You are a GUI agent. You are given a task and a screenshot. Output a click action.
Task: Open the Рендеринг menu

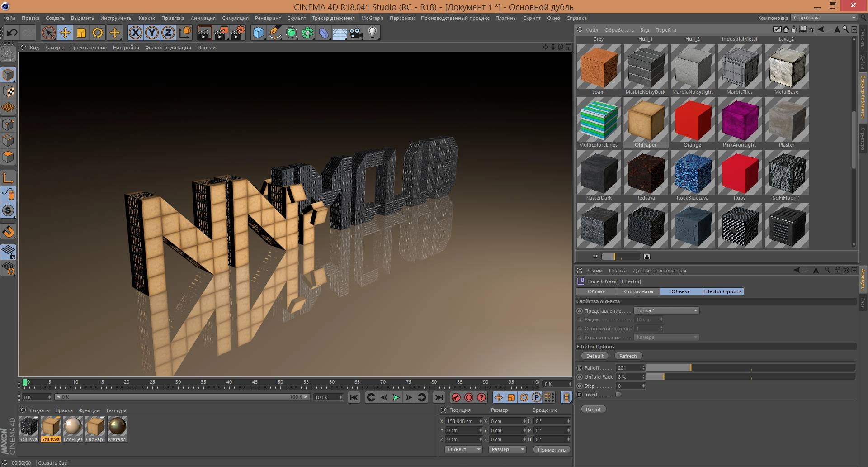coord(268,18)
